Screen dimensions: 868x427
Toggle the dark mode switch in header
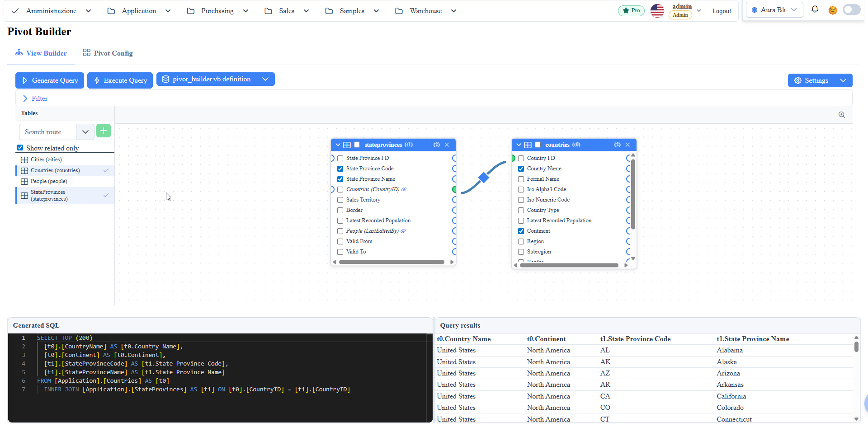851,10
